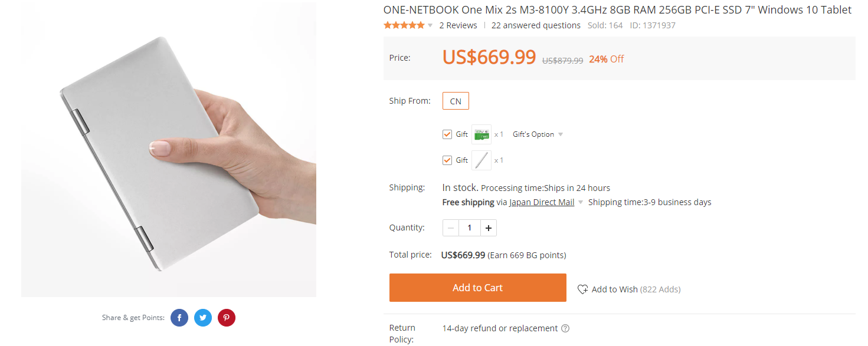Image resolution: width=868 pixels, height=346 pixels.
Task: Click the five-star rating icons
Action: pyautogui.click(x=404, y=25)
